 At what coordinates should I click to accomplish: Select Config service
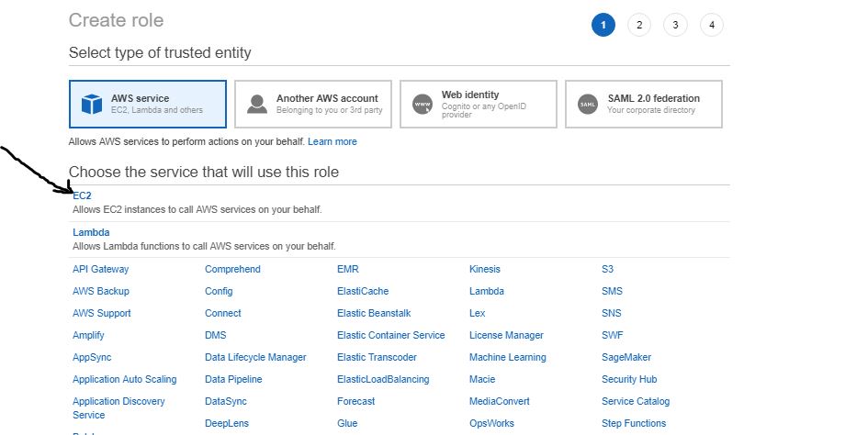pos(219,291)
